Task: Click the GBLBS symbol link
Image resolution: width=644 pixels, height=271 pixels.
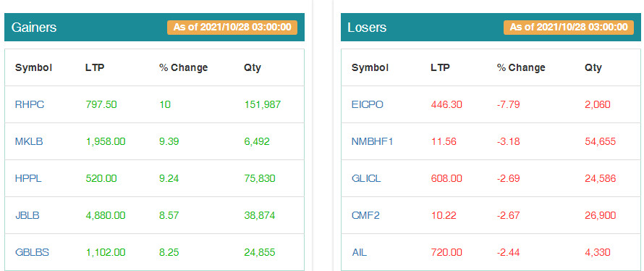Action: [x=32, y=252]
